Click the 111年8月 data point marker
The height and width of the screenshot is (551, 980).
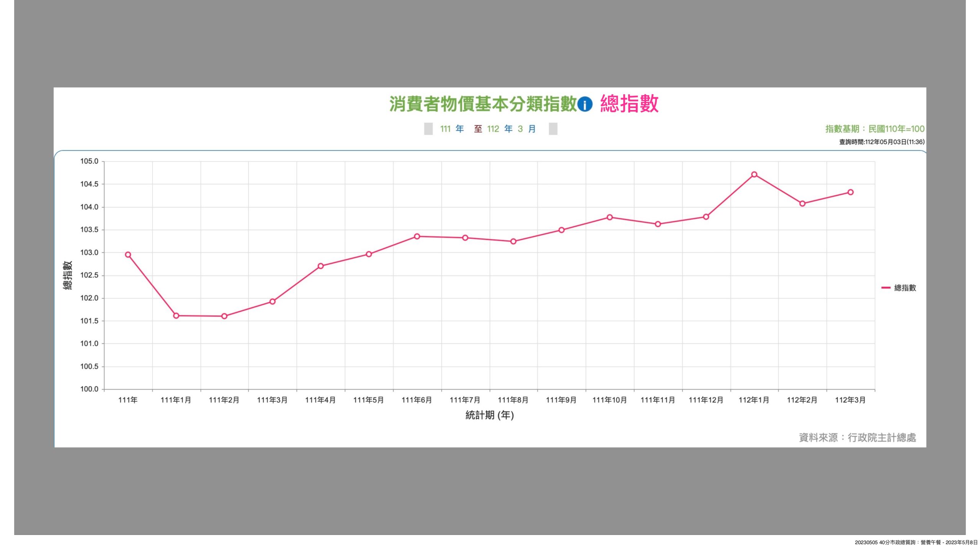pos(513,241)
